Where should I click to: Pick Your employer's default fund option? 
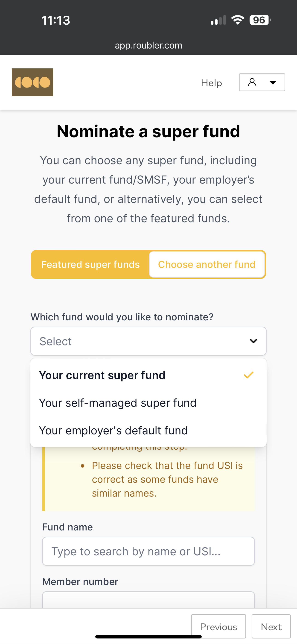point(148,430)
